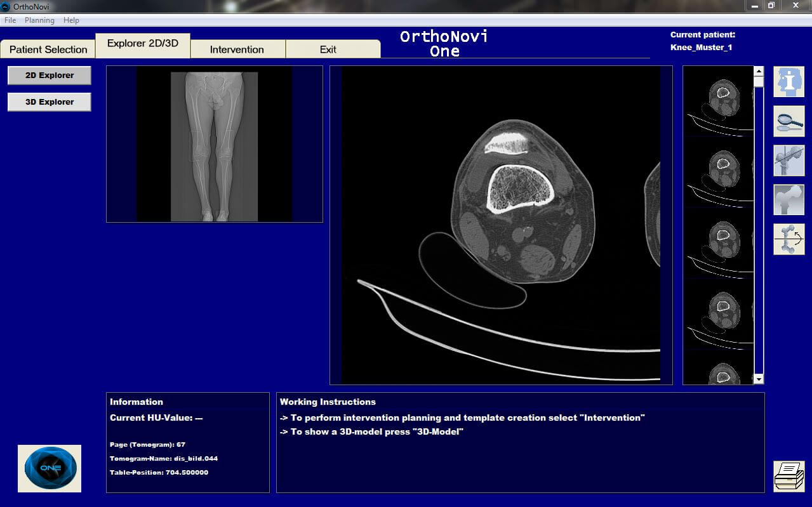
Task: Click the thumbnail list scroll down arrow
Action: (x=759, y=379)
